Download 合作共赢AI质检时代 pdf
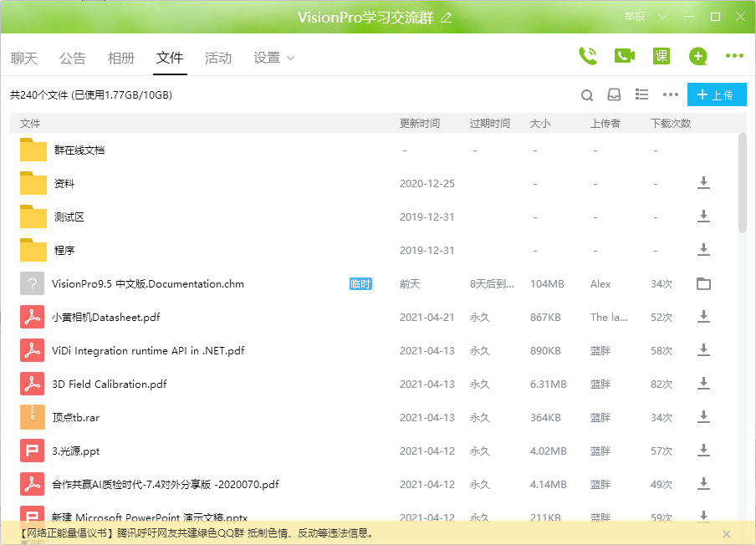Viewport: 756px width, 545px height. [703, 483]
